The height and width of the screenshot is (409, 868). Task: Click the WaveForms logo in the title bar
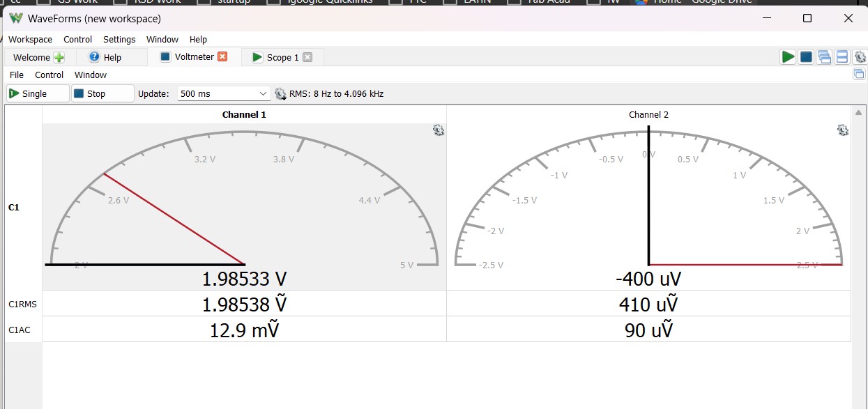tap(16, 18)
